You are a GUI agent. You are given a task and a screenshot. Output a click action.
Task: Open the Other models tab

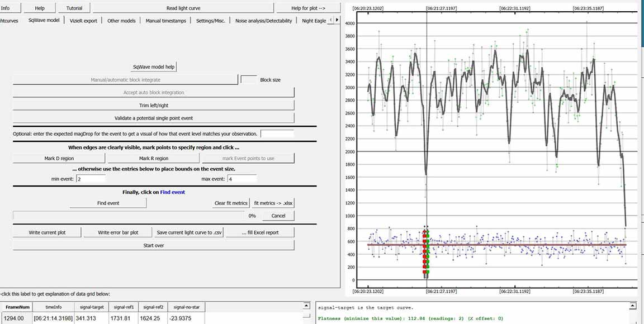point(121,20)
